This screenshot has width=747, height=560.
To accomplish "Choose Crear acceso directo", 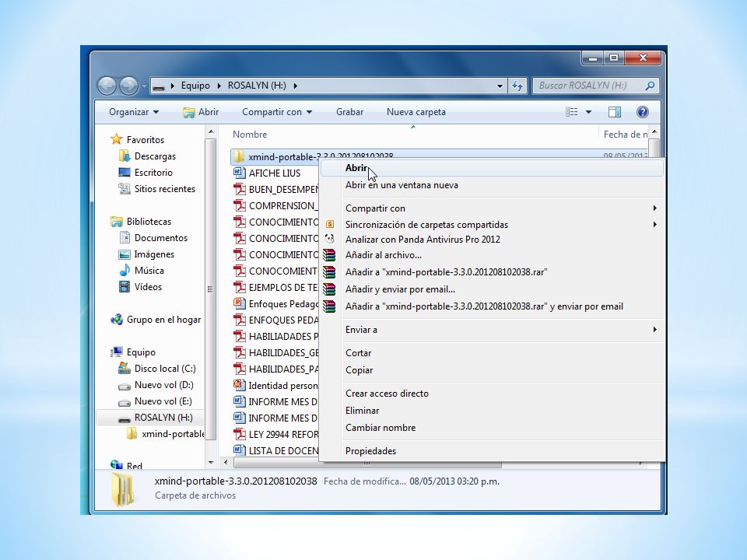I will [x=492, y=394].
